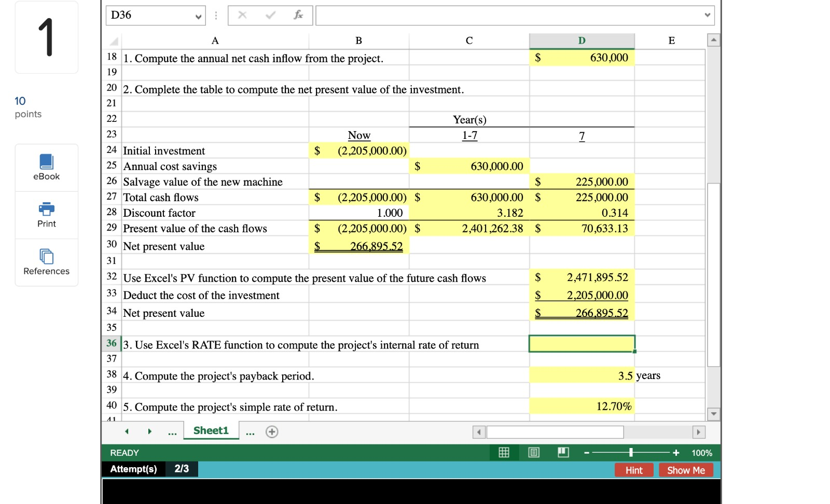This screenshot has width=830, height=504.
Task: Click the Show Me button
Action: [686, 470]
